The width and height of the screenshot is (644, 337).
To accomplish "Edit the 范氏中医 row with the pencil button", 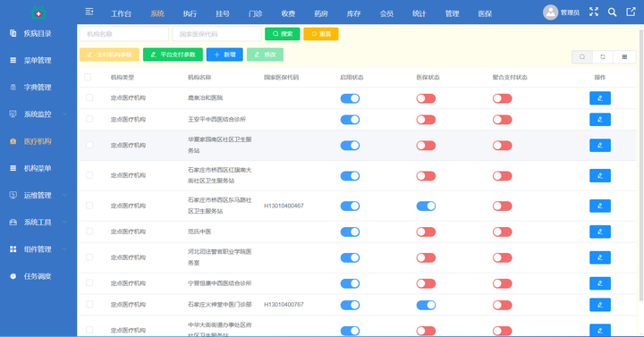I will 599,232.
